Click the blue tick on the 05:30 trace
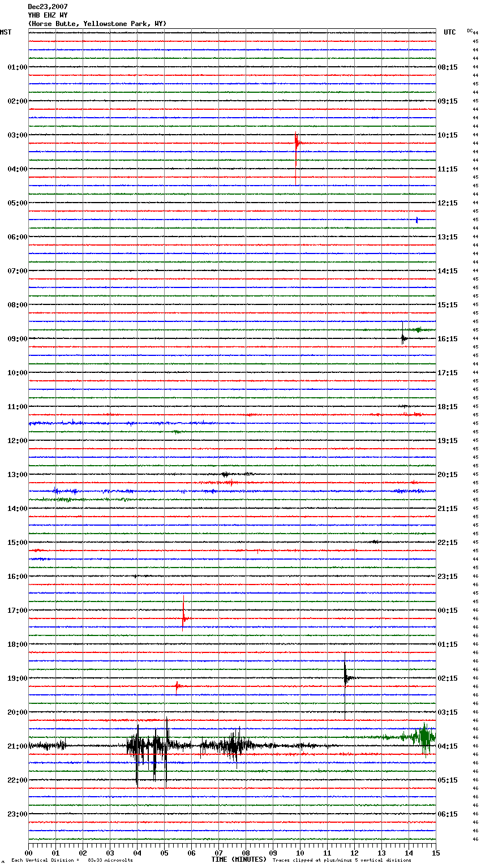The image size is (481, 868). pyautogui.click(x=417, y=220)
